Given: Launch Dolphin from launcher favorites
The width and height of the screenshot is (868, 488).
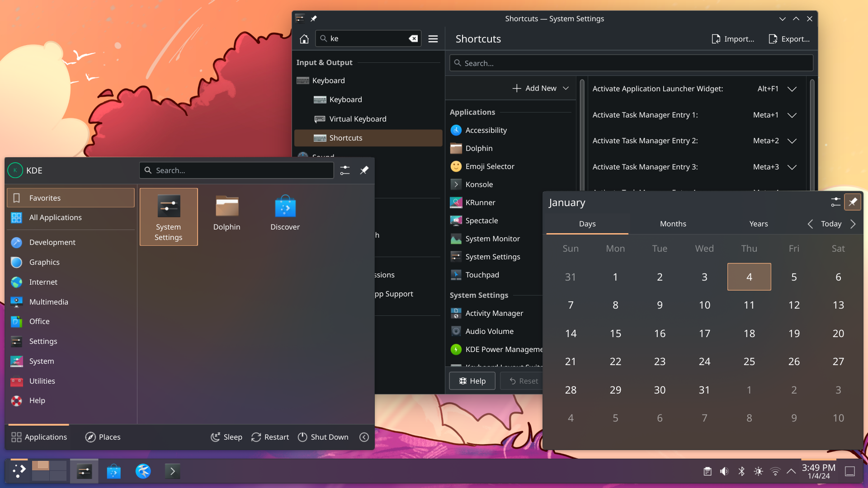Looking at the screenshot, I should (x=226, y=213).
